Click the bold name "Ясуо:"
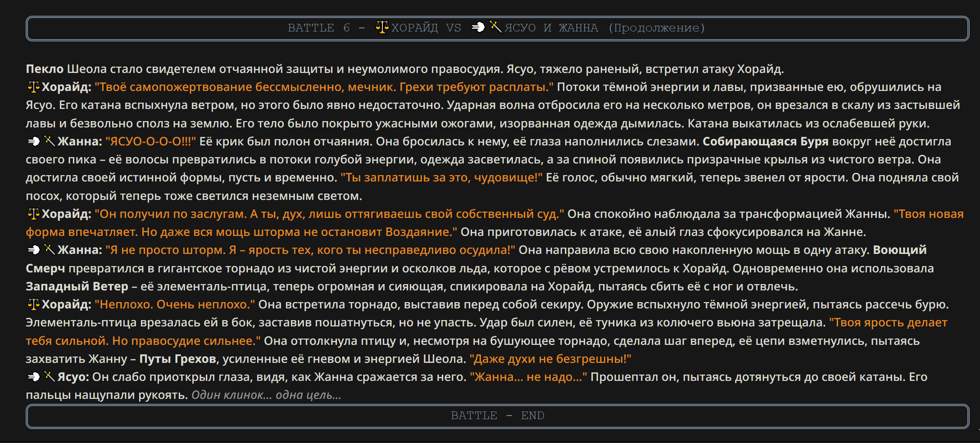This screenshot has height=443, width=980. click(73, 377)
